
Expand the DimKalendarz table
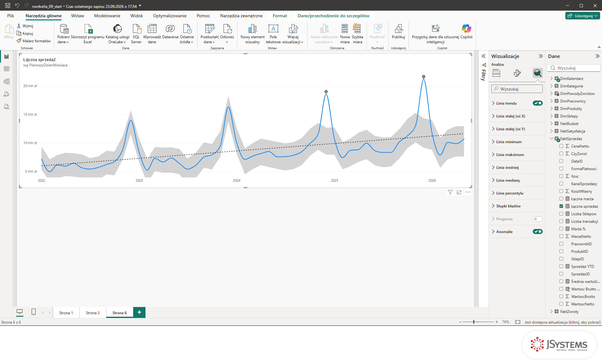(x=552, y=78)
